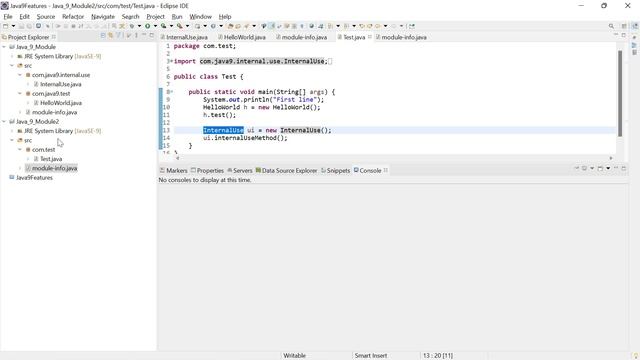Open the Markers view tab
The image size is (640, 360).
click(173, 171)
